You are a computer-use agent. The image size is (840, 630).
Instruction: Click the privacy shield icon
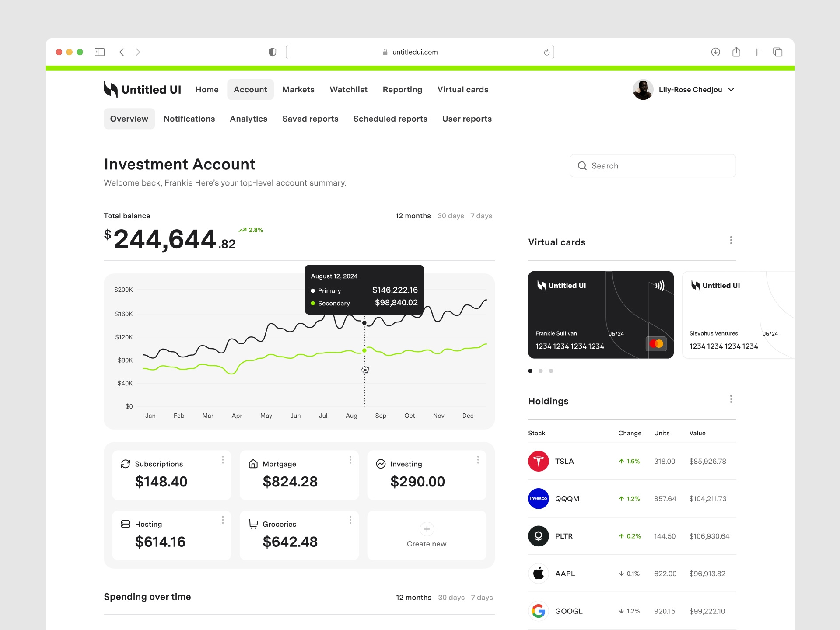pos(272,52)
